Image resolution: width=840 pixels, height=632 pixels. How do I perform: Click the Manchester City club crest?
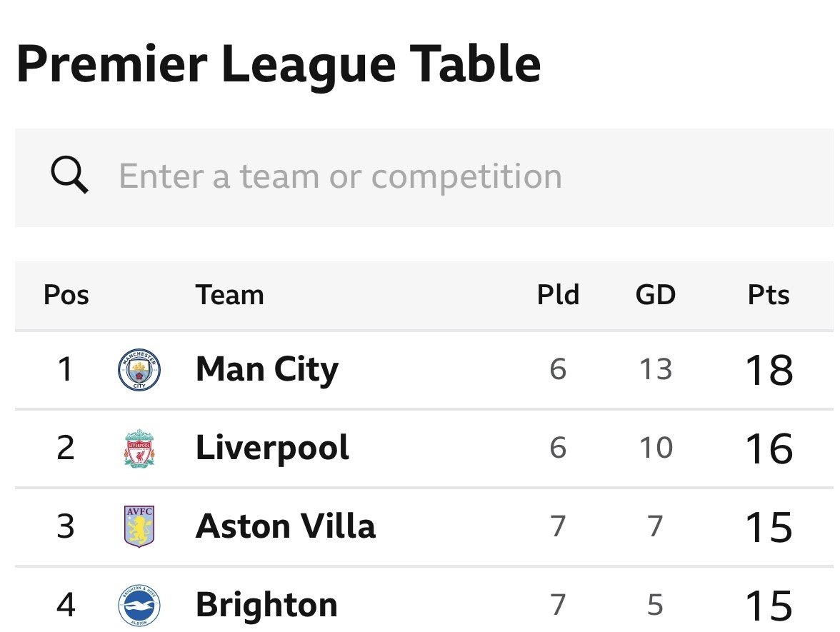[139, 370]
